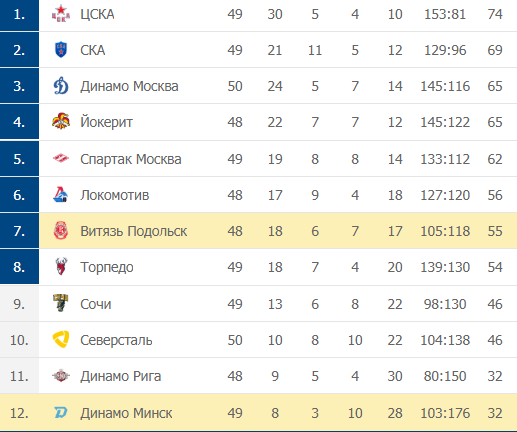Click the Локомотив team logo
Image resolution: width=517 pixels, height=432 pixels.
(61, 195)
